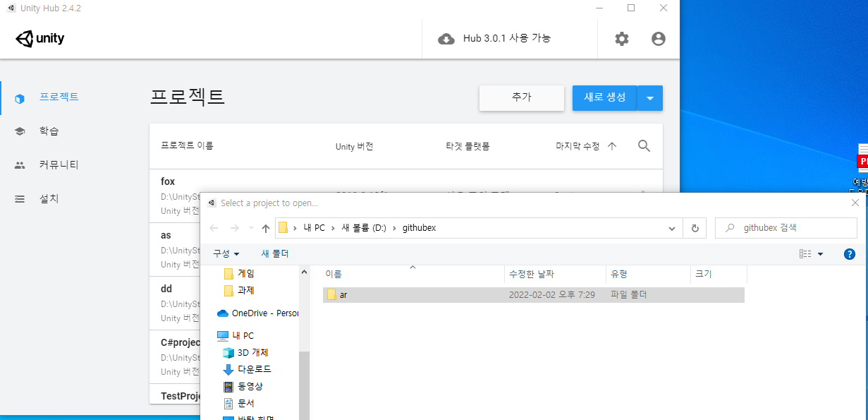Image resolution: width=868 pixels, height=420 pixels.
Task: Click the Unity 버전 column header
Action: 354,146
